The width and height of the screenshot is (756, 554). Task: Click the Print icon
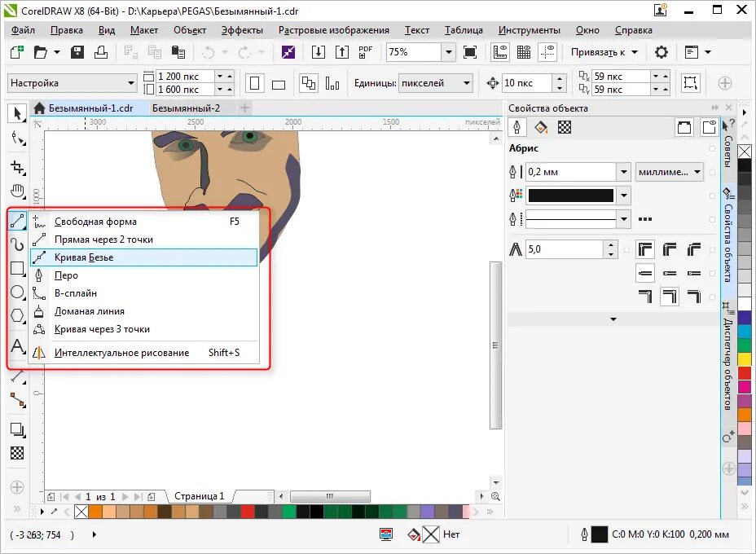click(x=101, y=52)
